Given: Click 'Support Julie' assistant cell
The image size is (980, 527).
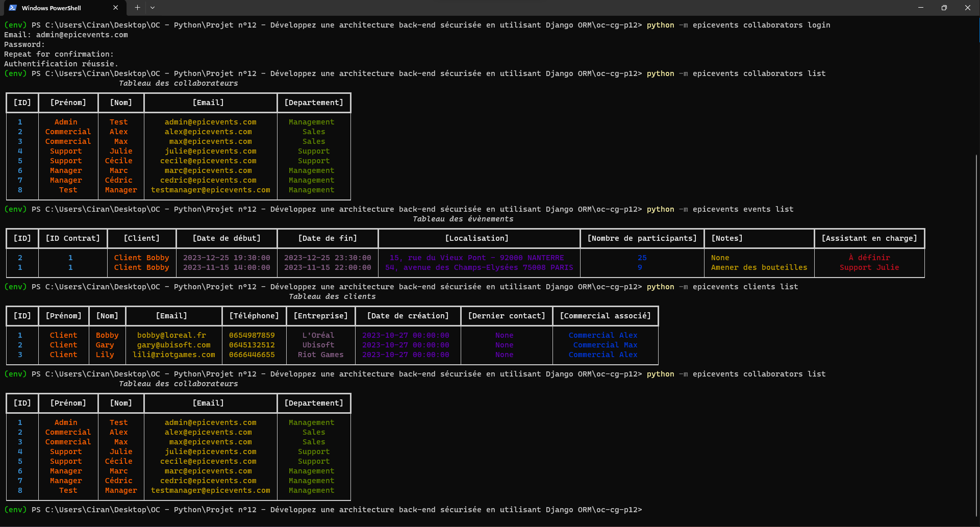Looking at the screenshot, I should (869, 267).
